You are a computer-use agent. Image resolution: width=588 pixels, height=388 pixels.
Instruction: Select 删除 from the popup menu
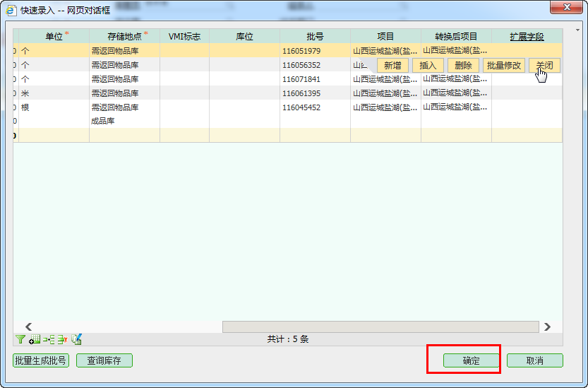point(463,65)
